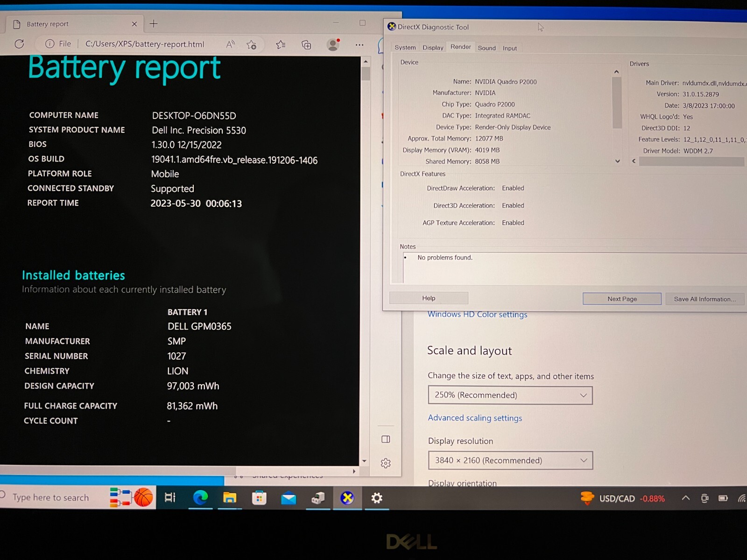The image size is (747, 560).
Task: Click the NVIDIA Quadro P2000 name value
Action: click(506, 82)
